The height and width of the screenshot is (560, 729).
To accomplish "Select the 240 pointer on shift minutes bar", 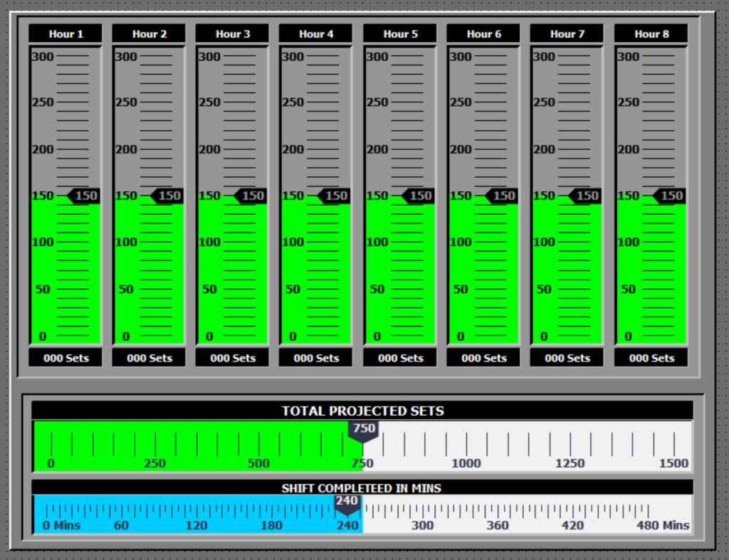I will [x=347, y=504].
